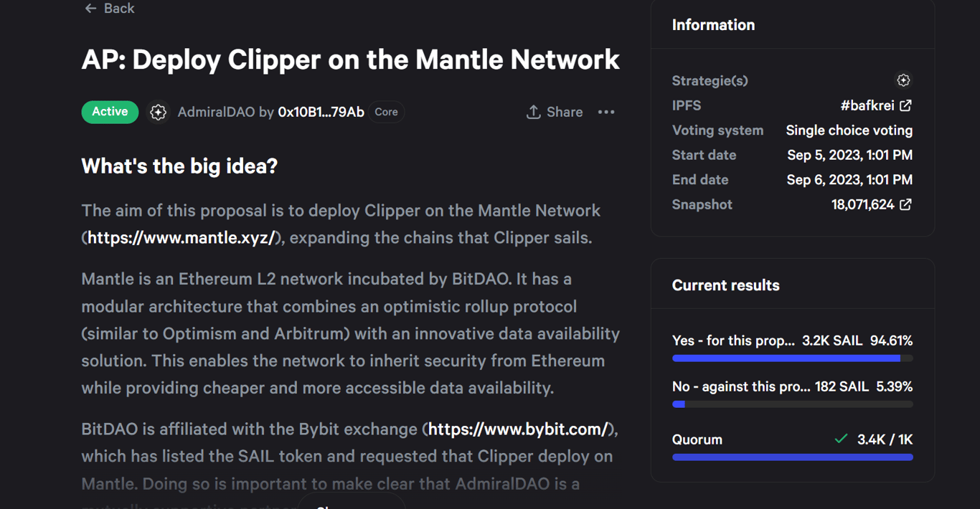Click the Quorum progress bar
Image resolution: width=980 pixels, height=509 pixels.
(x=792, y=457)
